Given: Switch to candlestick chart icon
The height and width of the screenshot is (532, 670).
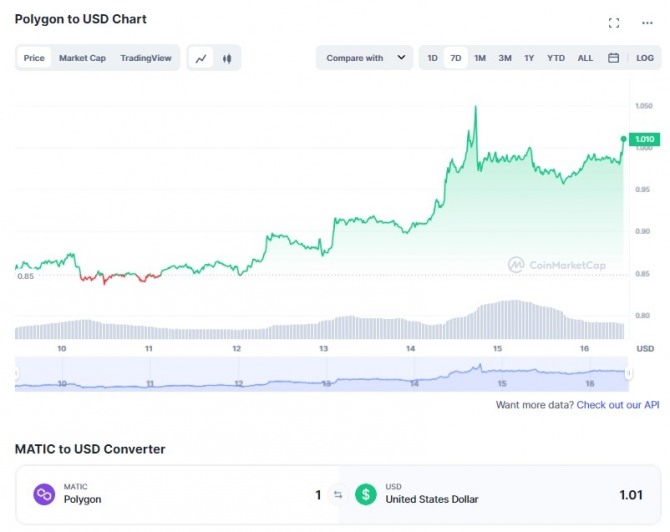Looking at the screenshot, I should tap(227, 58).
